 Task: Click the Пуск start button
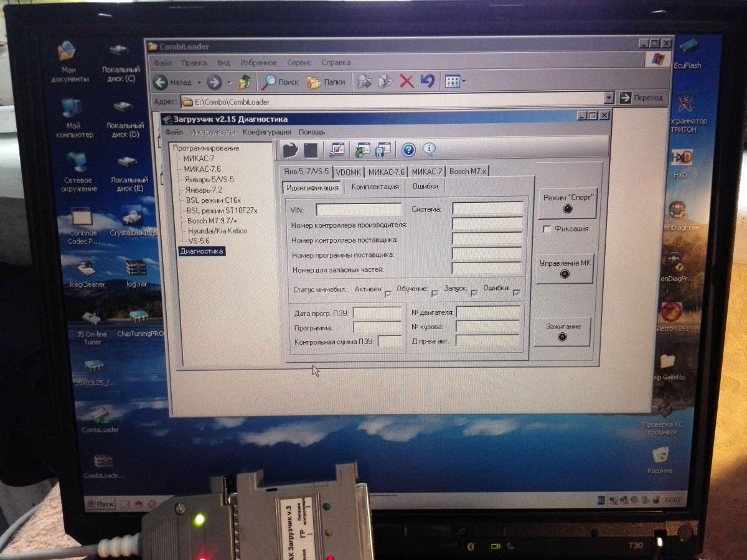pyautogui.click(x=100, y=503)
